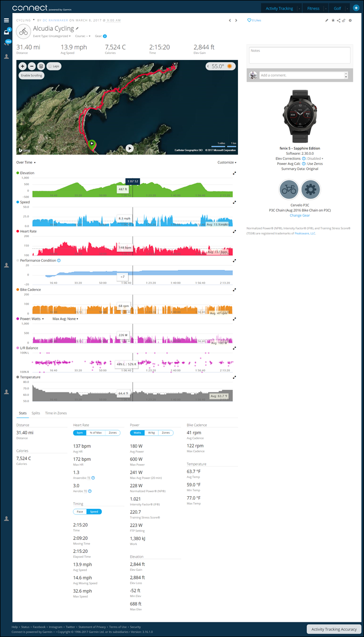This screenshot has height=637, width=364.
Task: Switch to the Time in Zones tab
Action: click(56, 413)
